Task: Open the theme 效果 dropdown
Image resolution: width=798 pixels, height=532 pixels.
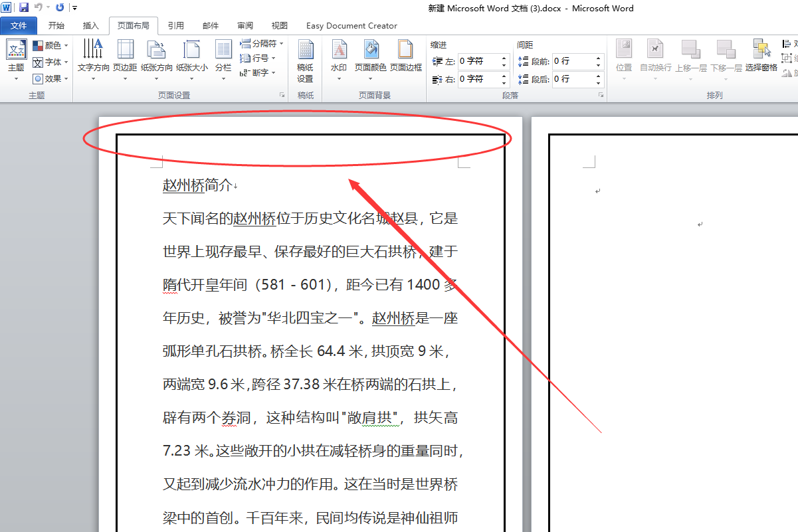Action: point(50,78)
